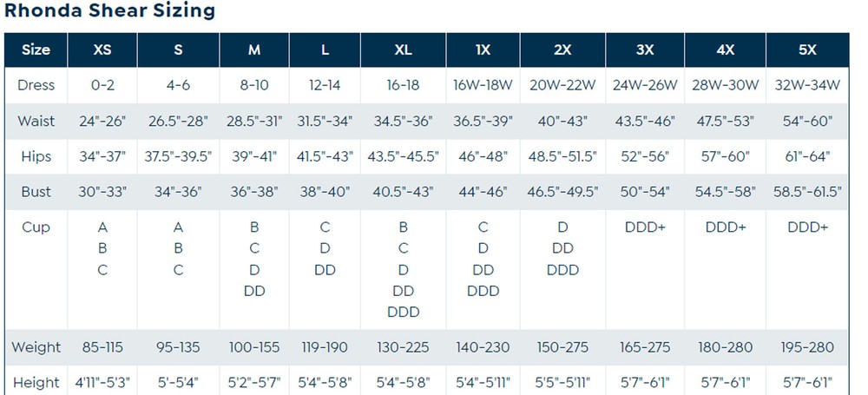Click the Hips row label

(x=36, y=156)
